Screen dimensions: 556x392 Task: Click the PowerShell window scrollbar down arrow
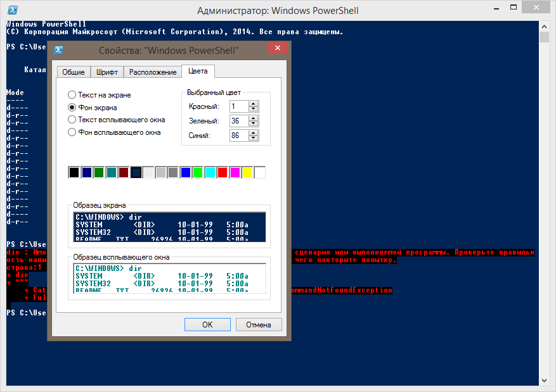[x=545, y=381]
